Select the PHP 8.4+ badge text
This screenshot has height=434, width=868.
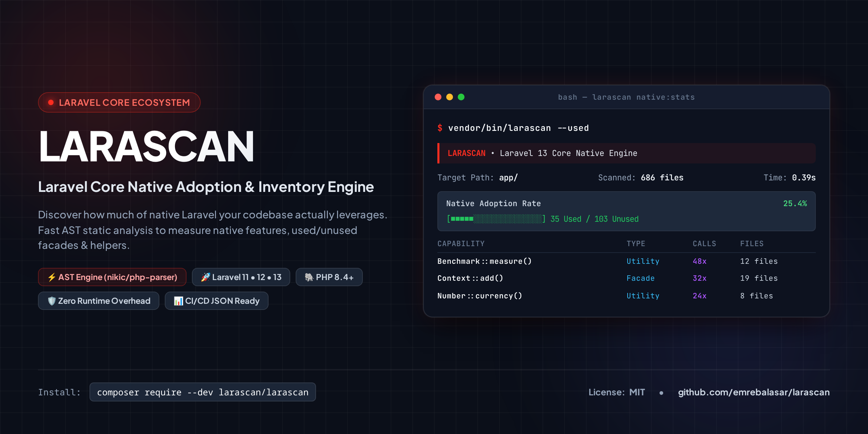tap(335, 277)
